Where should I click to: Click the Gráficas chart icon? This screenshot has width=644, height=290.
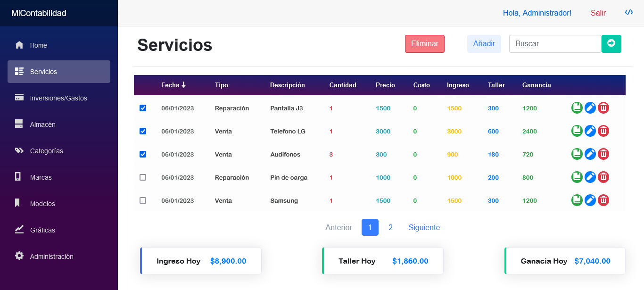pos(19,230)
